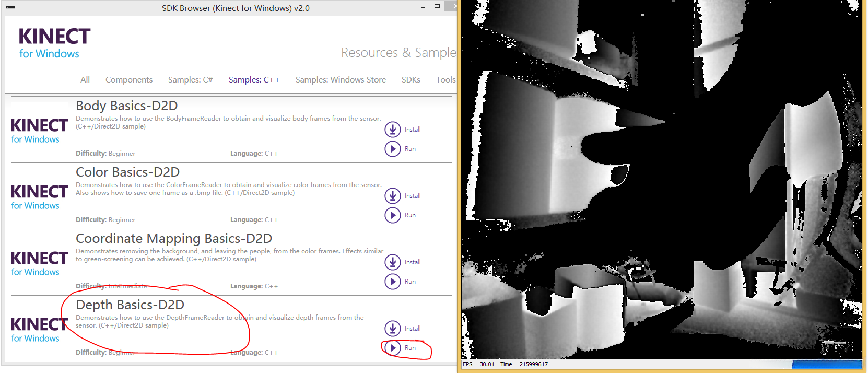Maximize the SDK Browser window
The image size is (868, 373).
[x=437, y=6]
